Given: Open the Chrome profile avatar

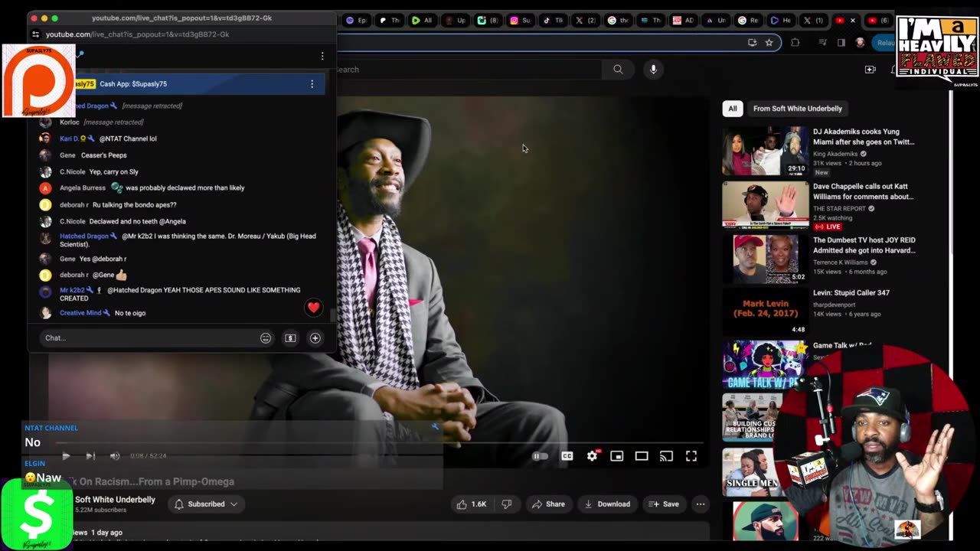Looking at the screenshot, I should click(860, 43).
